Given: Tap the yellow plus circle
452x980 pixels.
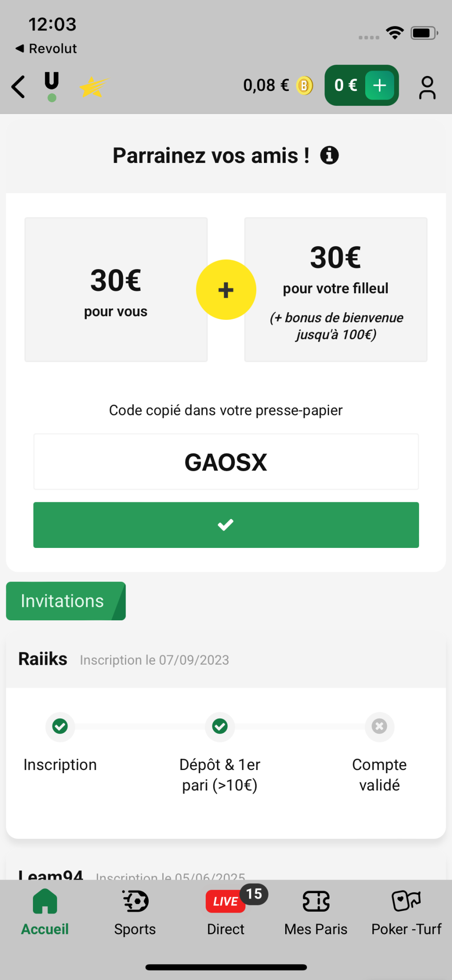Looking at the screenshot, I should click(226, 290).
